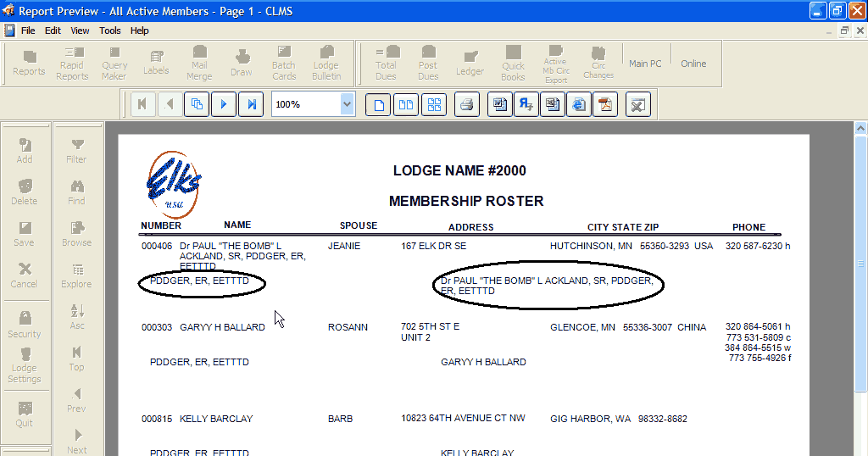The image size is (868, 456).
Task: Switch to multi-page thumbnail view
Action: [433, 104]
